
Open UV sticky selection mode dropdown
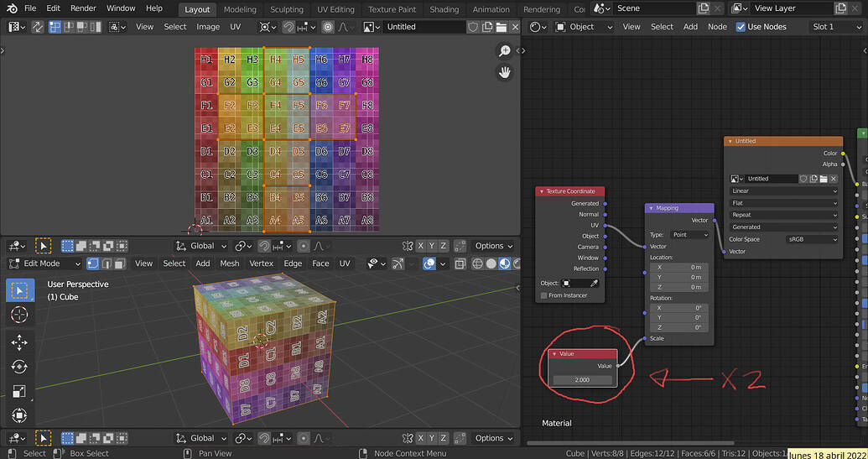[118, 27]
